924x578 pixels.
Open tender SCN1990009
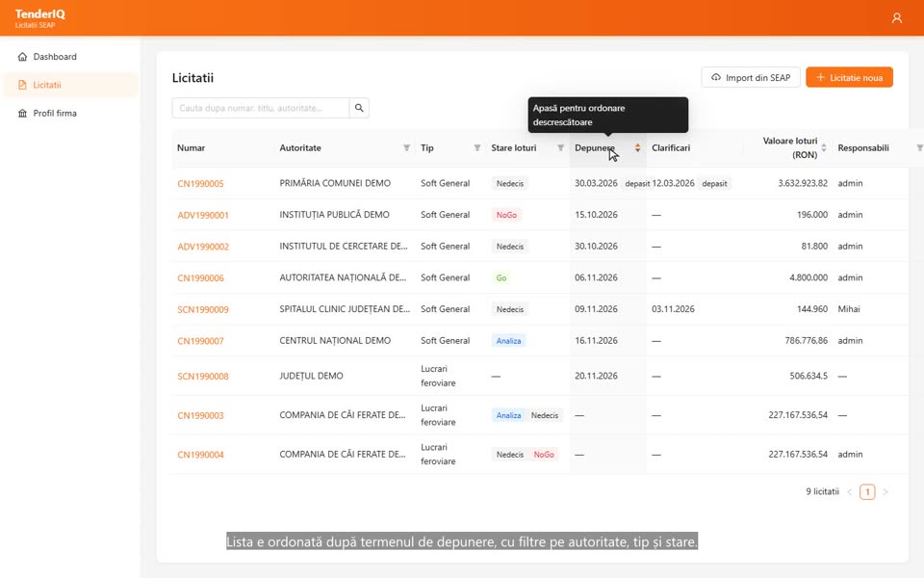203,309
